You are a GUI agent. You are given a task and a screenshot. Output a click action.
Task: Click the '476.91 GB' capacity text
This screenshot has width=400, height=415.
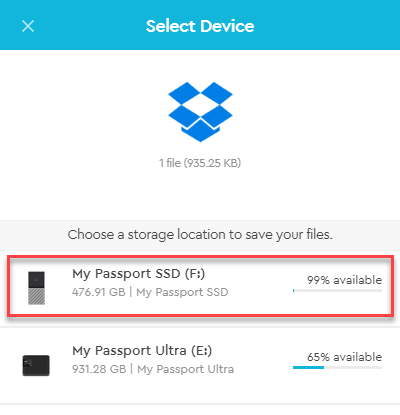click(x=99, y=292)
